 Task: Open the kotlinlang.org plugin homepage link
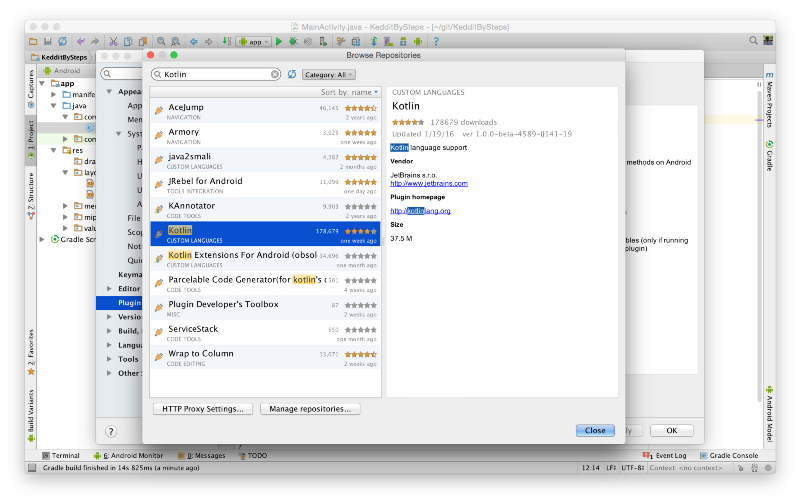click(x=420, y=211)
